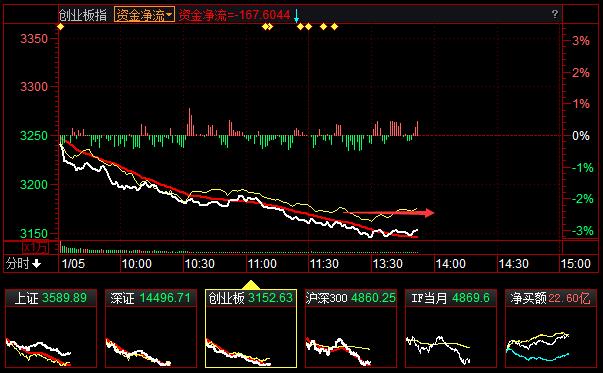The image size is (603, 373).
Task: Click the 3200 price axis label
Action: point(34,184)
